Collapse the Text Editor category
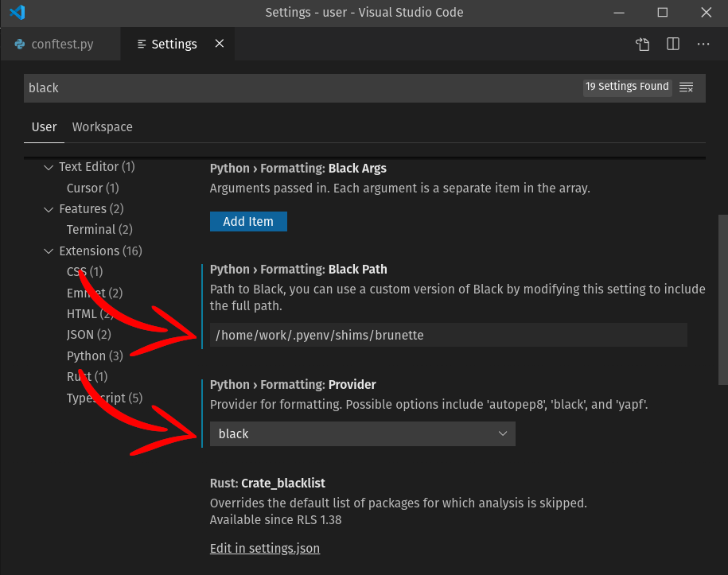 click(x=49, y=167)
